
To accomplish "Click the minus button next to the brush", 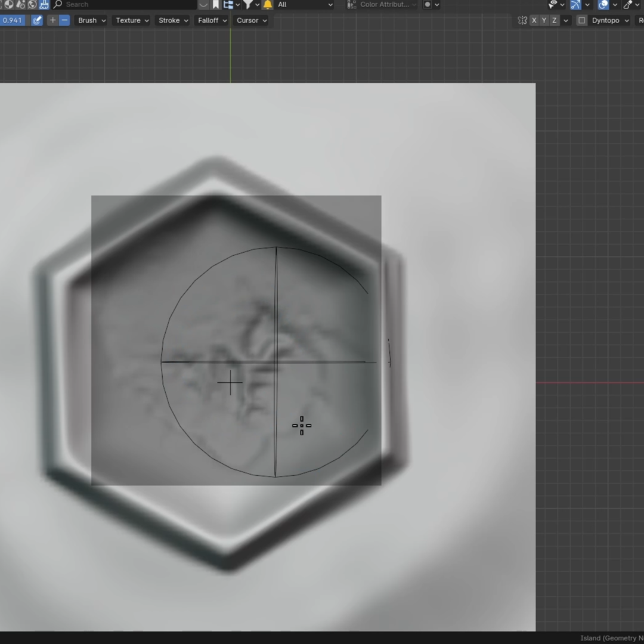I will [64, 20].
